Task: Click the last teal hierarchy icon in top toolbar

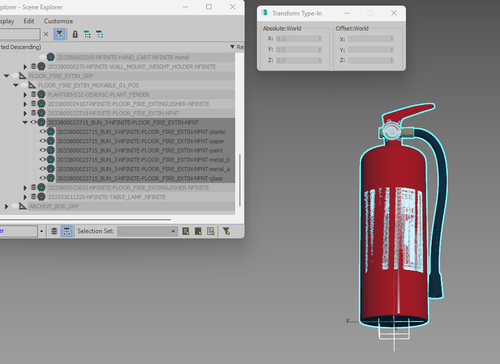Action: (x=100, y=34)
